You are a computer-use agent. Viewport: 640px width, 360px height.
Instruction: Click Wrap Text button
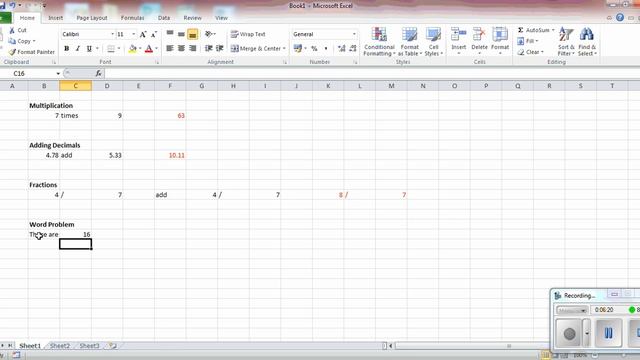click(248, 34)
